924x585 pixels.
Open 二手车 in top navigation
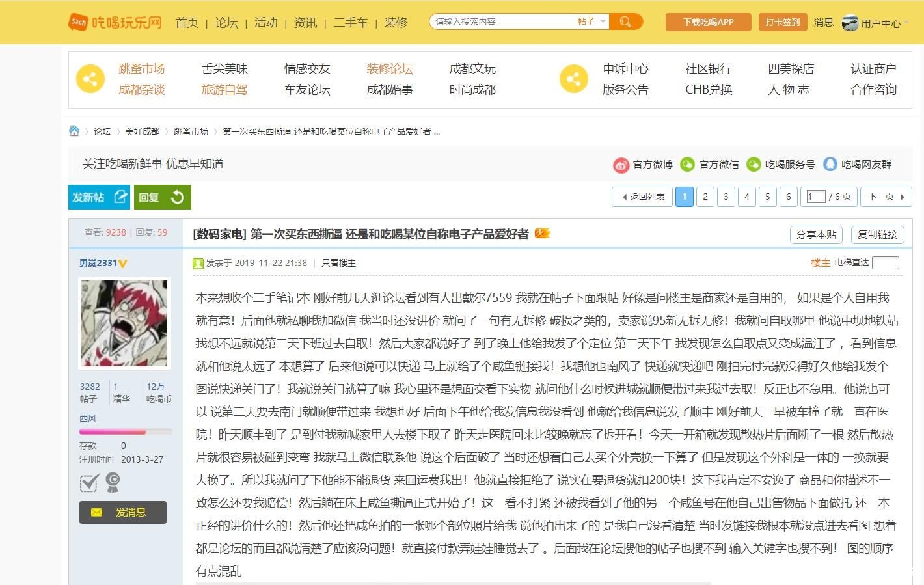(x=351, y=22)
